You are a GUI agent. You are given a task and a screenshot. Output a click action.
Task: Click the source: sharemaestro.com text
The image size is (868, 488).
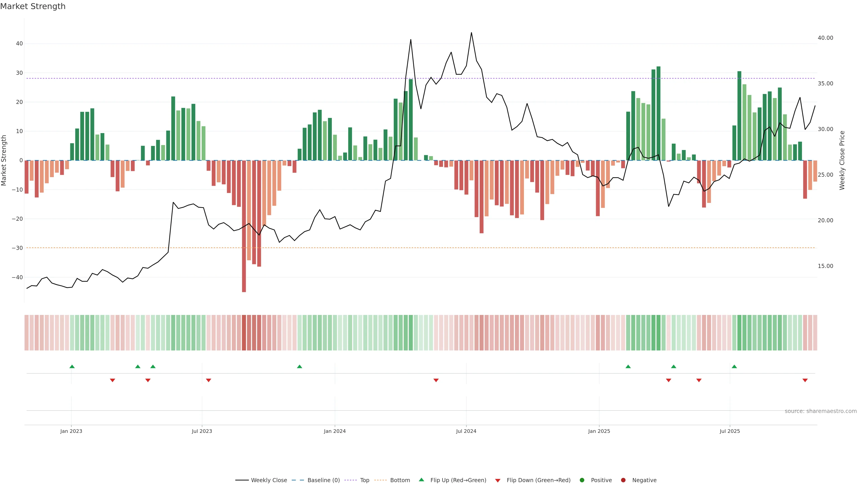pyautogui.click(x=821, y=411)
